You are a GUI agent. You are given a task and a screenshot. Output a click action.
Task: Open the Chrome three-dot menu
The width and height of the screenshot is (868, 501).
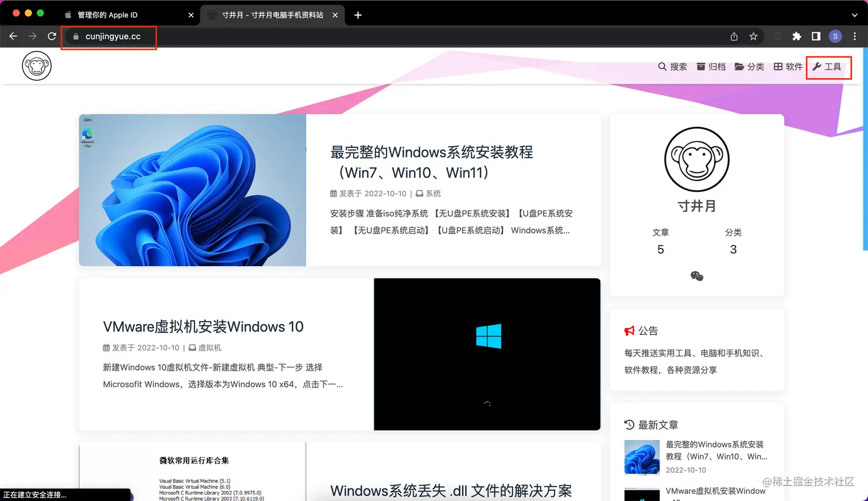(x=855, y=36)
